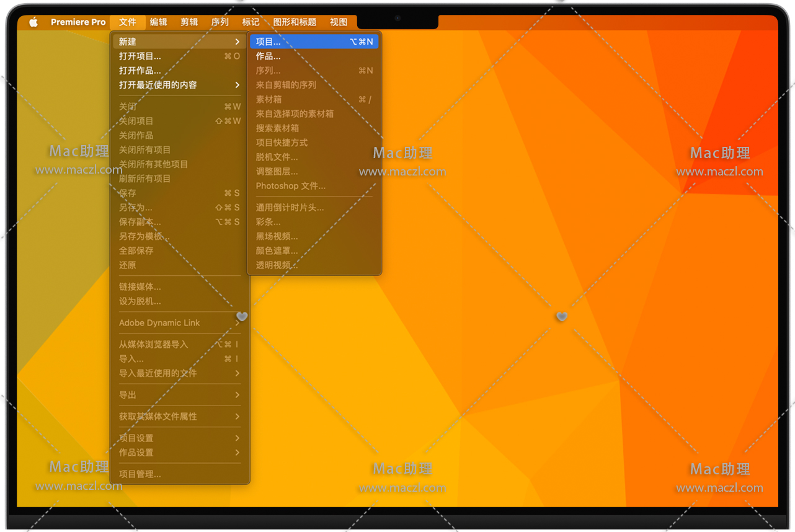The width and height of the screenshot is (795, 532).
Task: Click the 文件 menu title
Action: (x=128, y=22)
